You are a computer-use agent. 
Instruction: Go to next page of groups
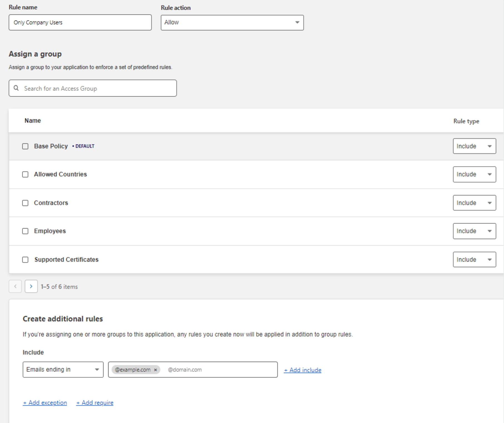[x=31, y=286]
